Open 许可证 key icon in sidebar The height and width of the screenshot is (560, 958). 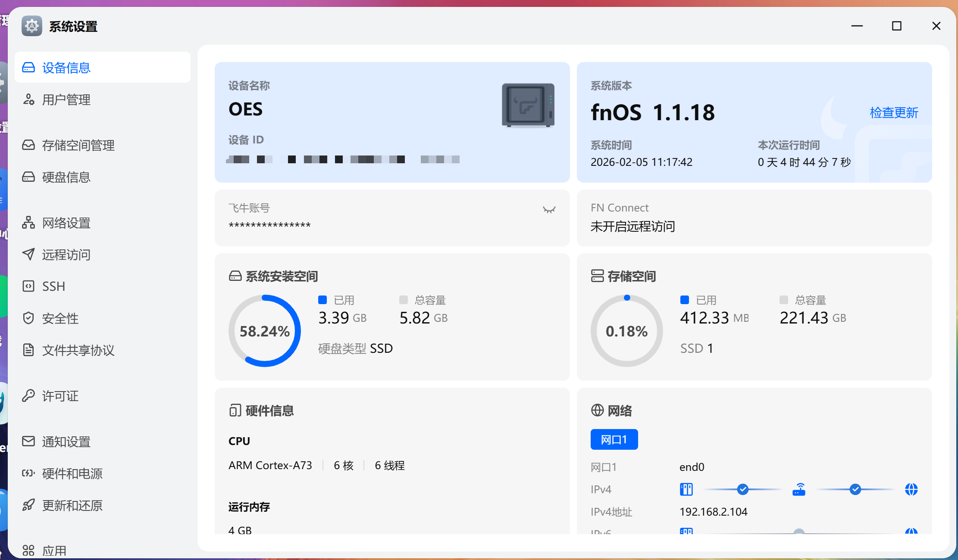coord(28,395)
